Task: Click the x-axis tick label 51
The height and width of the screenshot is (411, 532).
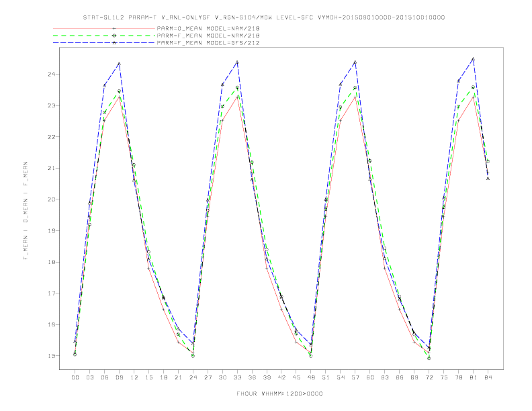Action: 326,377
